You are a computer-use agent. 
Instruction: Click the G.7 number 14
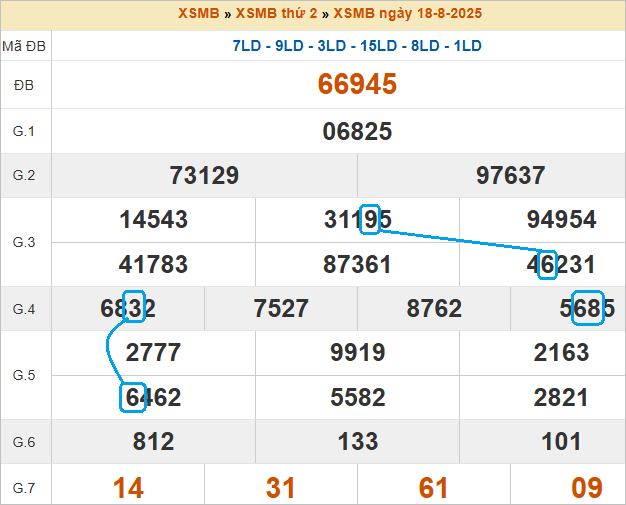click(x=128, y=487)
